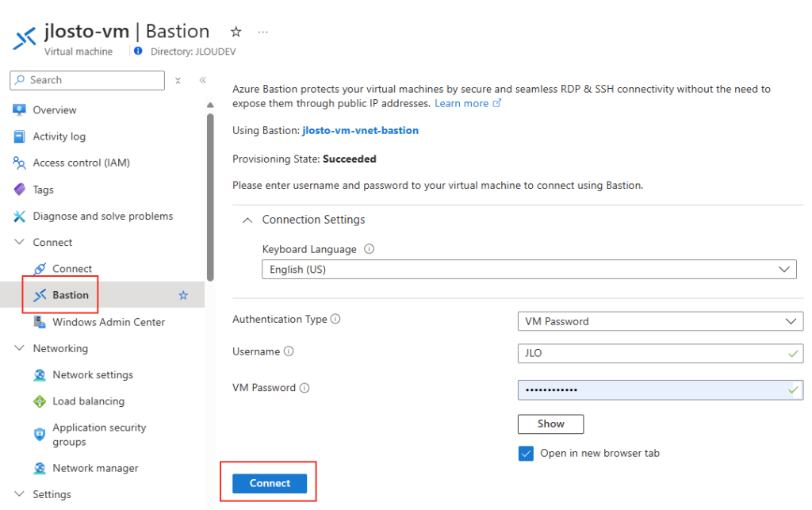Pin Bastion with sidebar star icon

click(x=183, y=295)
